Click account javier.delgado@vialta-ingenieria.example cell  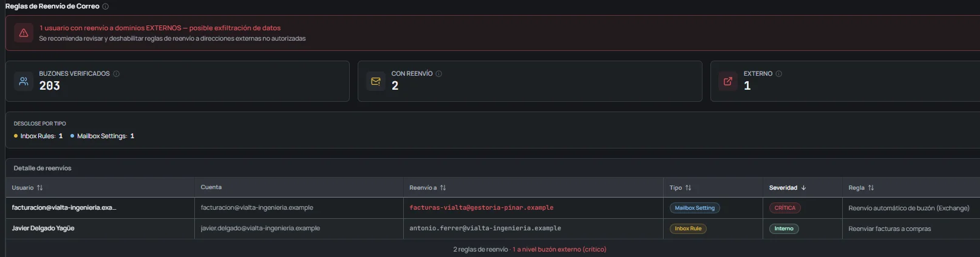(260, 229)
